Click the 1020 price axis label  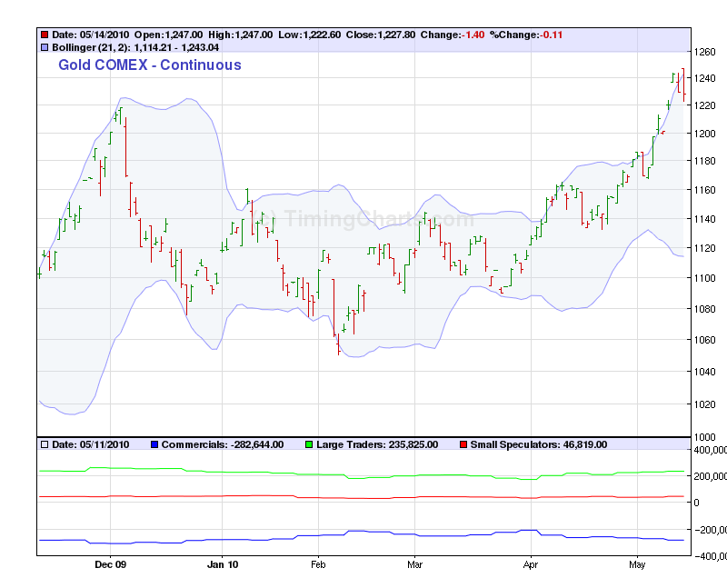pos(705,404)
